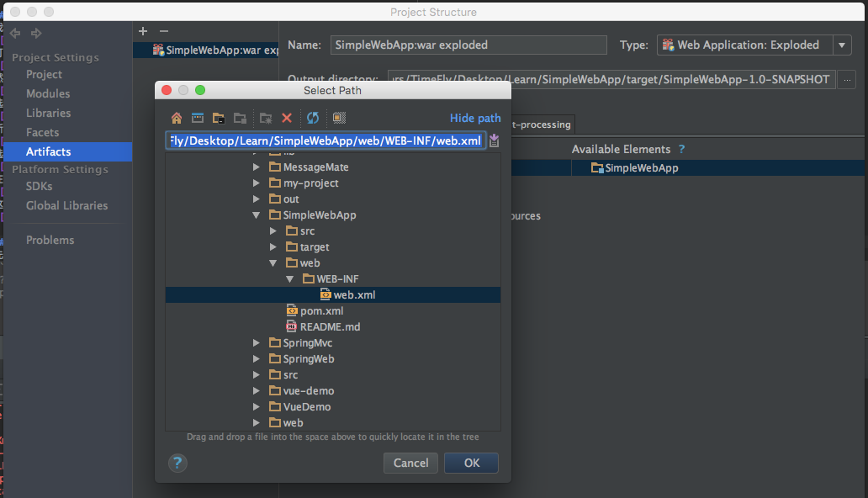The height and width of the screenshot is (498, 868).
Task: Open Project settings
Action: click(44, 74)
